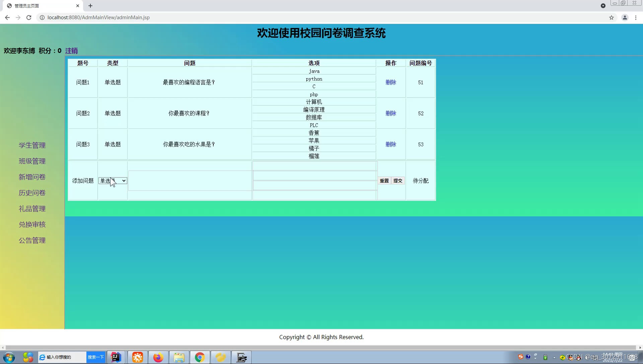Screen dimensions: 643x364
Task: Click the taskbar search box 输入你想搜的
Action: point(62,357)
